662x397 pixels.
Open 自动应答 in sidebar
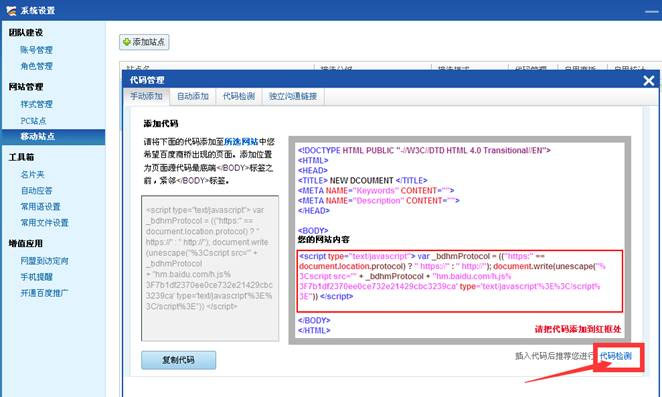pos(36,190)
